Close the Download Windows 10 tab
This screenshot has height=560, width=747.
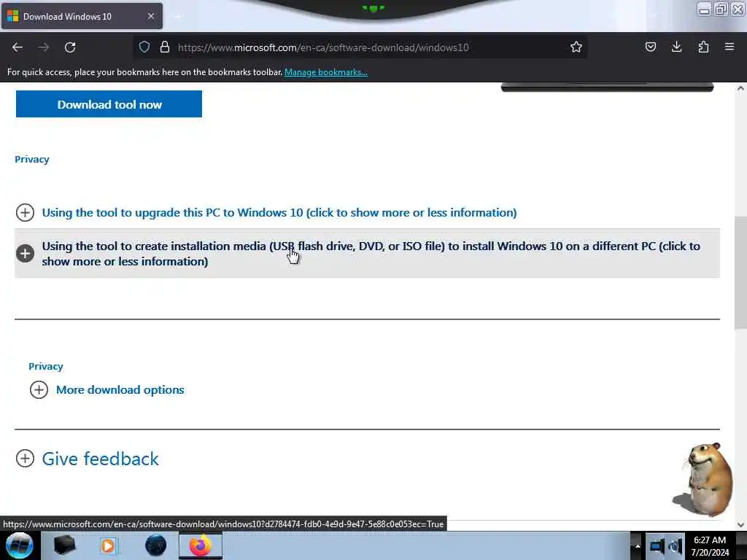click(151, 16)
